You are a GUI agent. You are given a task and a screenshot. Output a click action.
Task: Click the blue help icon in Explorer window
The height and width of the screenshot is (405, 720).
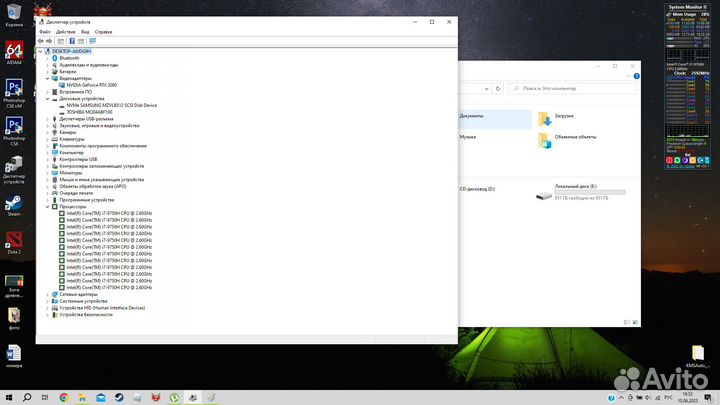(x=636, y=76)
